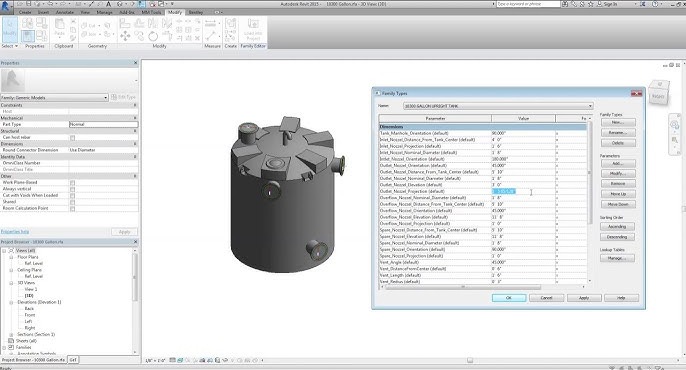Viewport: 686px width, 370px height.
Task: Toggle the Shared checkbox
Action: pos(73,202)
